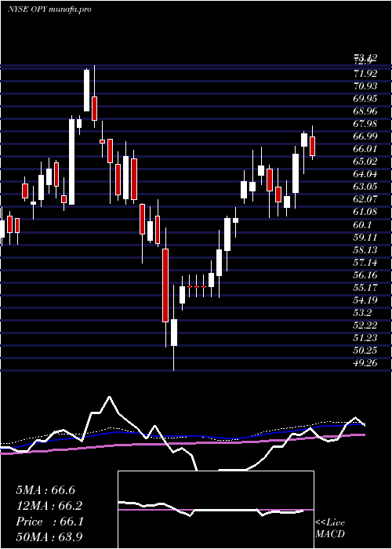Select the 70.93 price axis label
392x549 pixels.
point(365,86)
